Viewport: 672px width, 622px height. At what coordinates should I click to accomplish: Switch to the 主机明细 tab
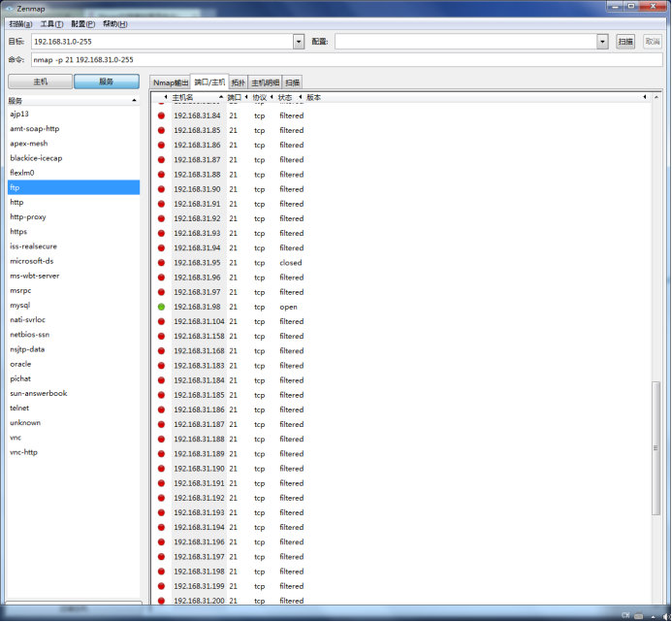tap(266, 82)
